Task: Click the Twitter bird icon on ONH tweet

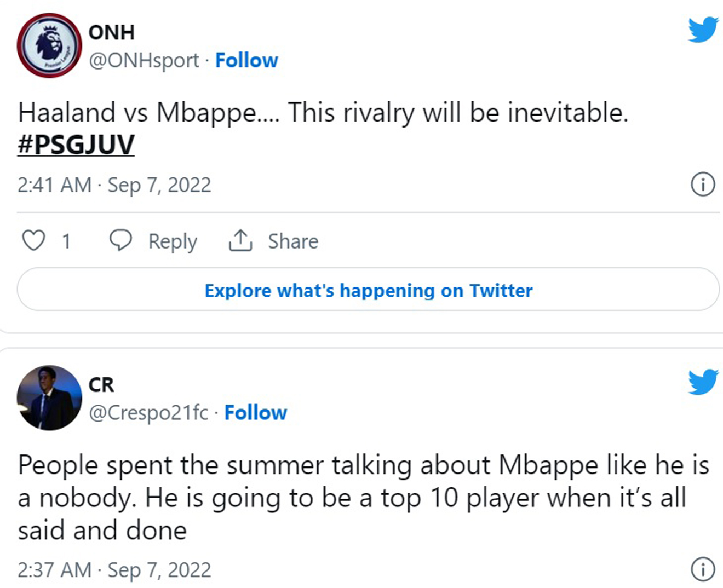Action: [703, 30]
